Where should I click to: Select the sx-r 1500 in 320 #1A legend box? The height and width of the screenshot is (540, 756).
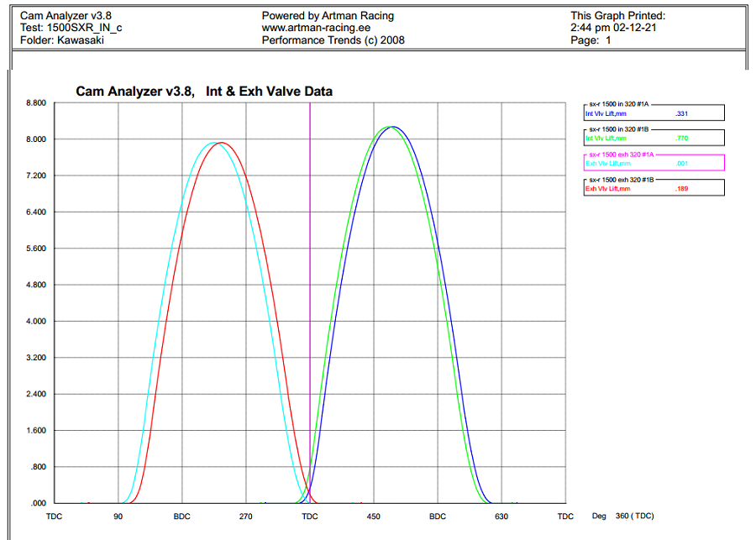tap(654, 113)
